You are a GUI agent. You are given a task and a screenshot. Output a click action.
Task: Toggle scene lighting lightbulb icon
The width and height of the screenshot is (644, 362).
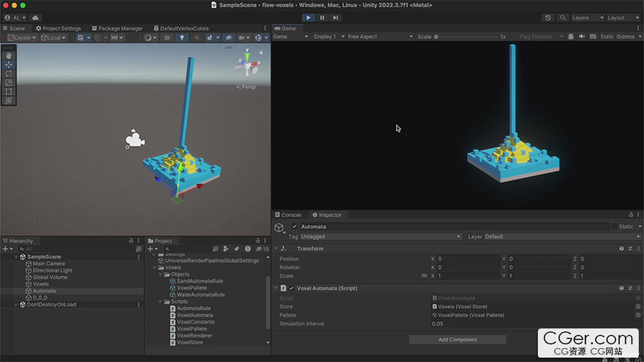tap(181, 37)
